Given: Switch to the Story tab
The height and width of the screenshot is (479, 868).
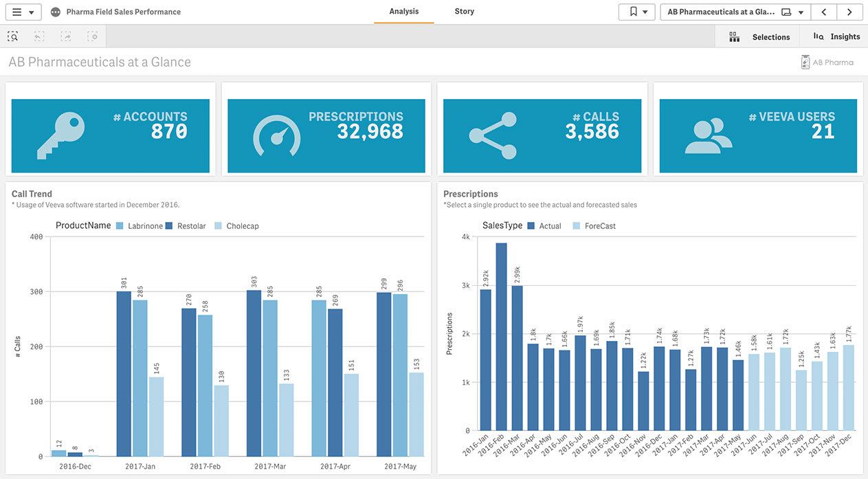Looking at the screenshot, I should click(x=465, y=12).
